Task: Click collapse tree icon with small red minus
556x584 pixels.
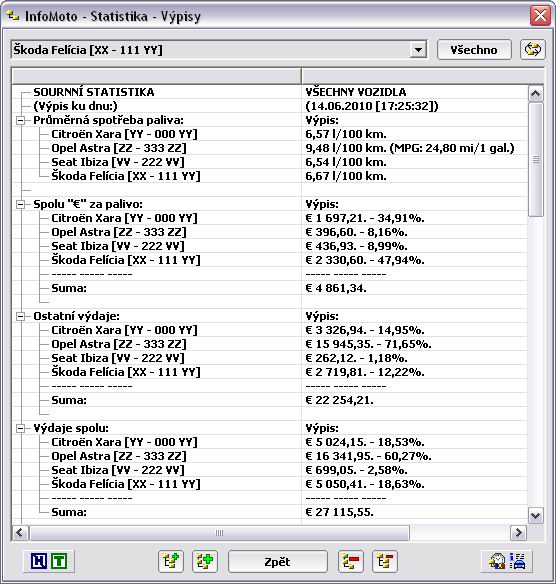Action: [385, 561]
